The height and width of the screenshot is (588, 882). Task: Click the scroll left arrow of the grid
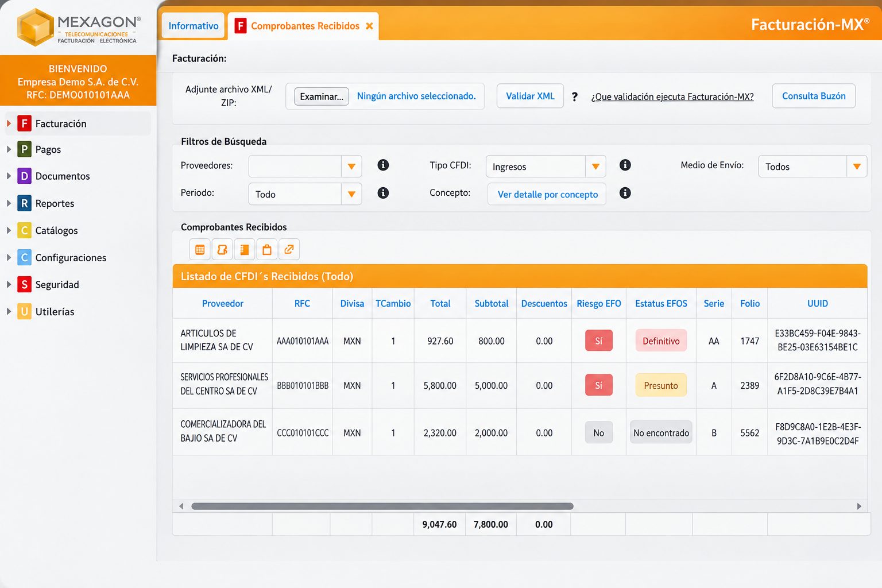pyautogui.click(x=181, y=506)
